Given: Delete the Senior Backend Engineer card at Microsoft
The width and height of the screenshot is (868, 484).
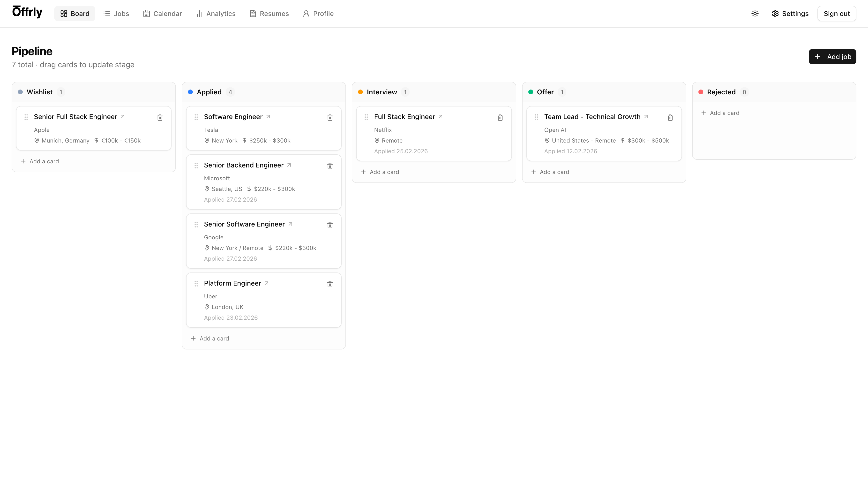Looking at the screenshot, I should (x=330, y=166).
